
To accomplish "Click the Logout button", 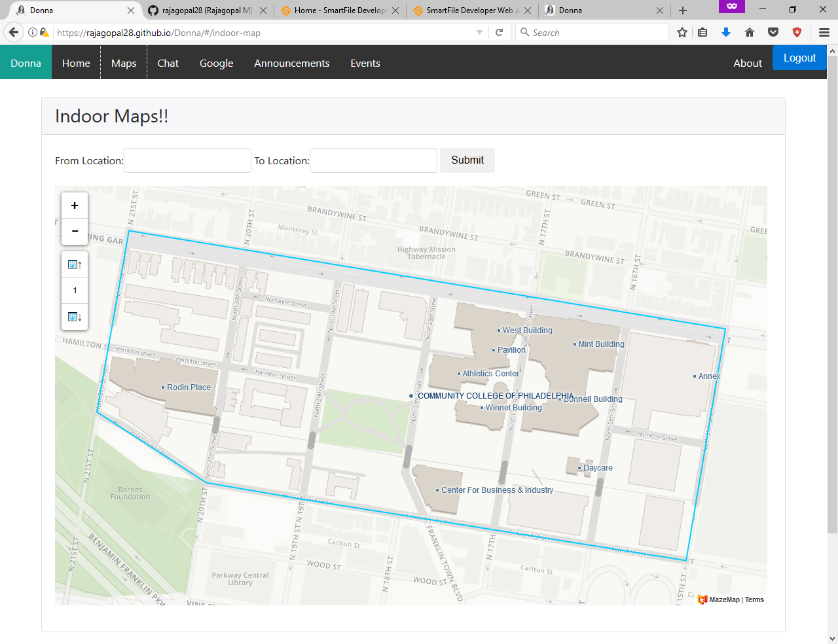I will 799,58.
